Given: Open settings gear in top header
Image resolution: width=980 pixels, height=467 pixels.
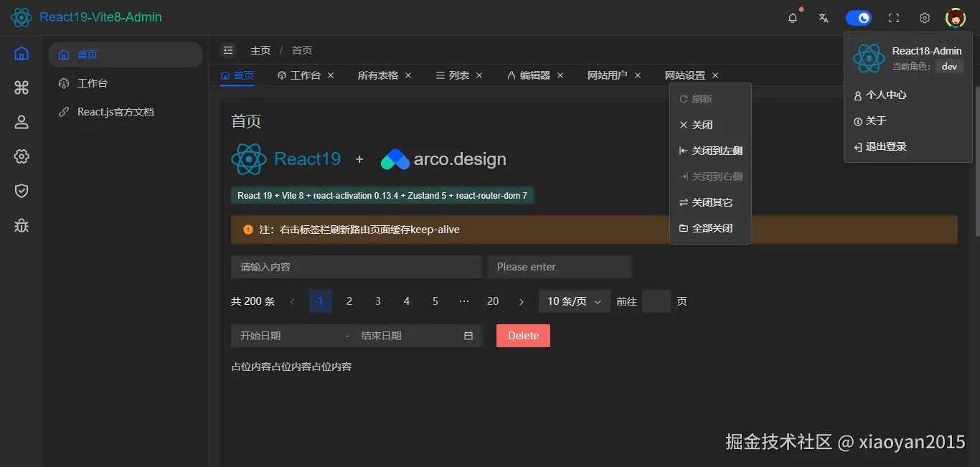Looking at the screenshot, I should [x=925, y=18].
